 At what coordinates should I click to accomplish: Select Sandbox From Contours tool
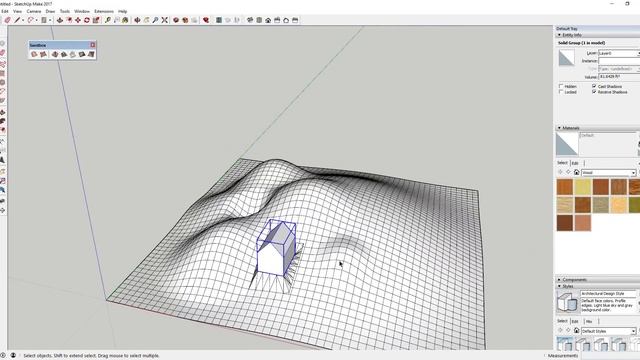point(34,54)
